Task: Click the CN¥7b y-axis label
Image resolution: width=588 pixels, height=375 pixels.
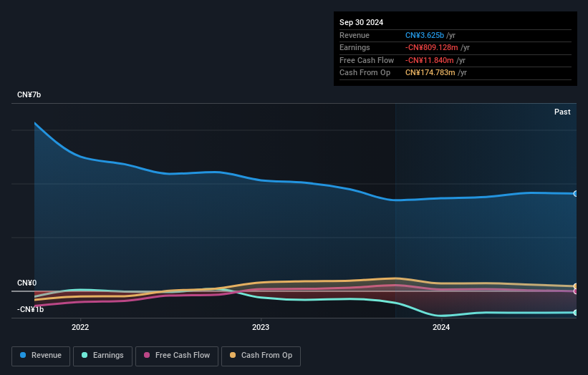Action: (29, 94)
